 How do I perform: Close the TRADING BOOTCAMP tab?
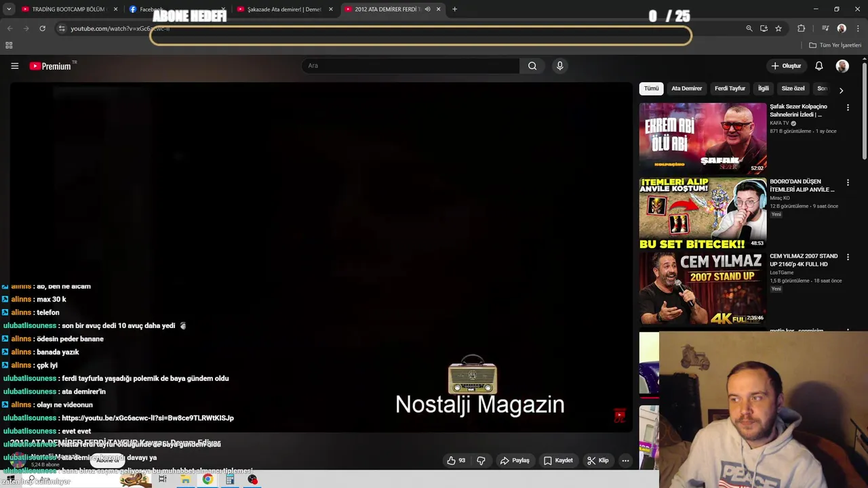coord(115,9)
